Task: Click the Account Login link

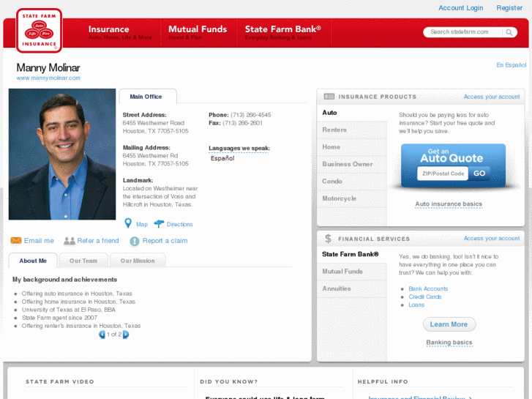Action: click(x=460, y=8)
